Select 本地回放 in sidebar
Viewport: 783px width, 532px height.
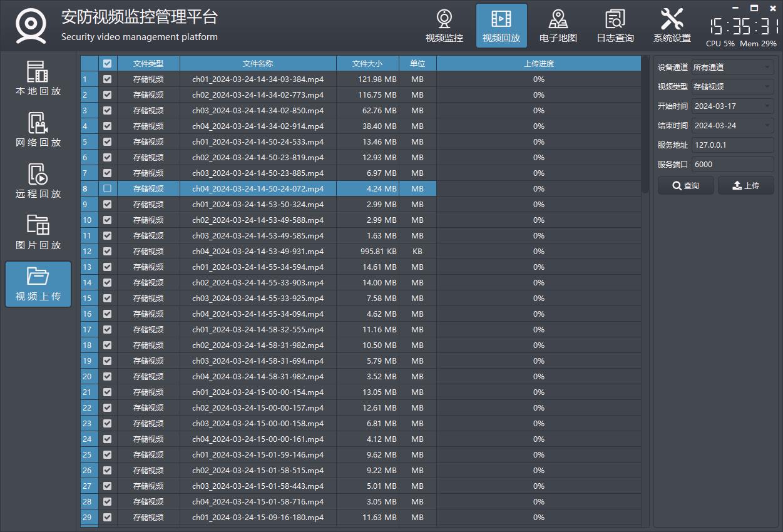38,79
